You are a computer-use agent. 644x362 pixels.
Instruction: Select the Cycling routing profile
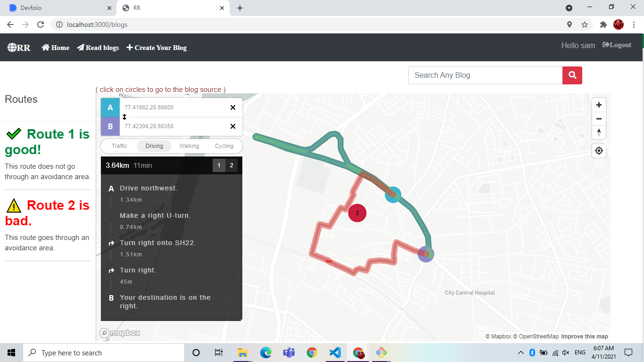point(224,146)
